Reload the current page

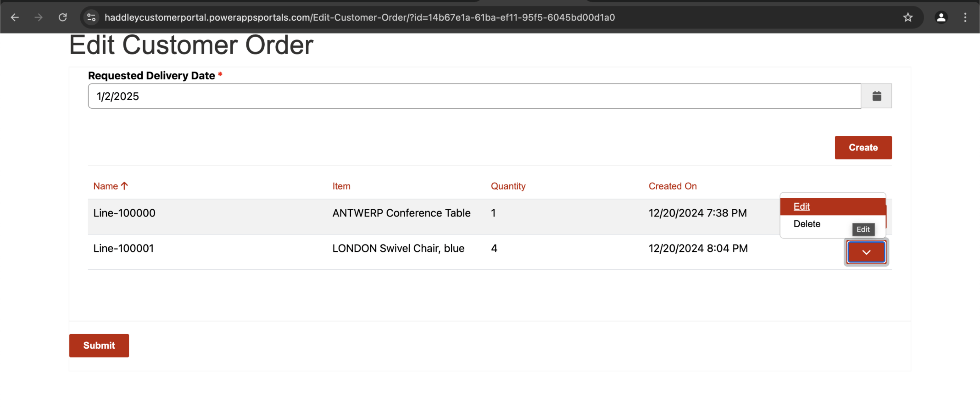pos(63,17)
